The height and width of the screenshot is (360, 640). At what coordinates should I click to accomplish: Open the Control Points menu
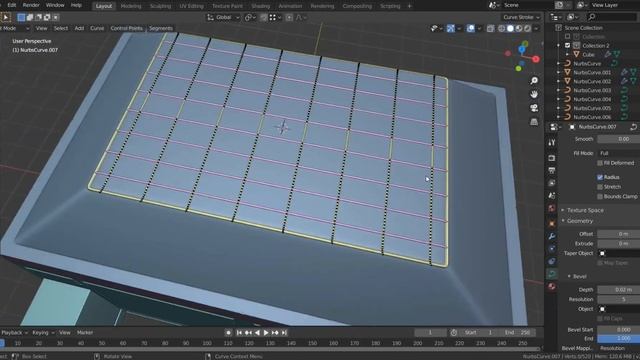(x=127, y=28)
